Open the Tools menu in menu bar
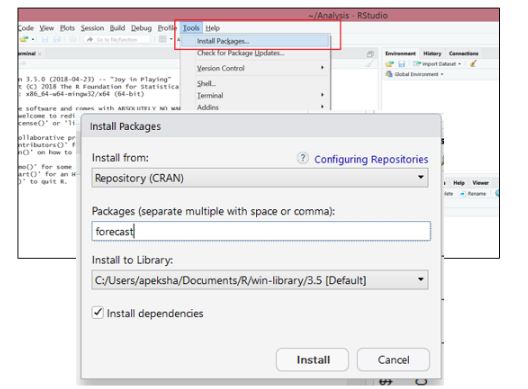This screenshot has height=389, width=528. point(191,28)
